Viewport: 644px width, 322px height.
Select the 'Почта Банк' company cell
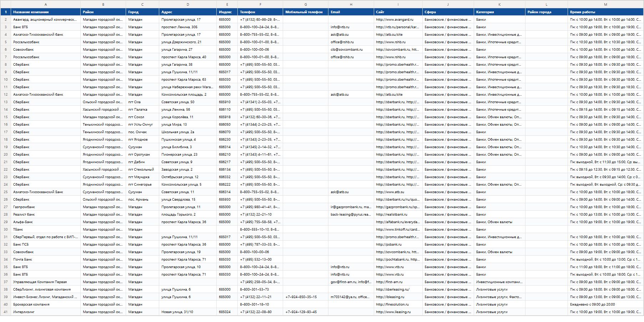click(x=46, y=259)
